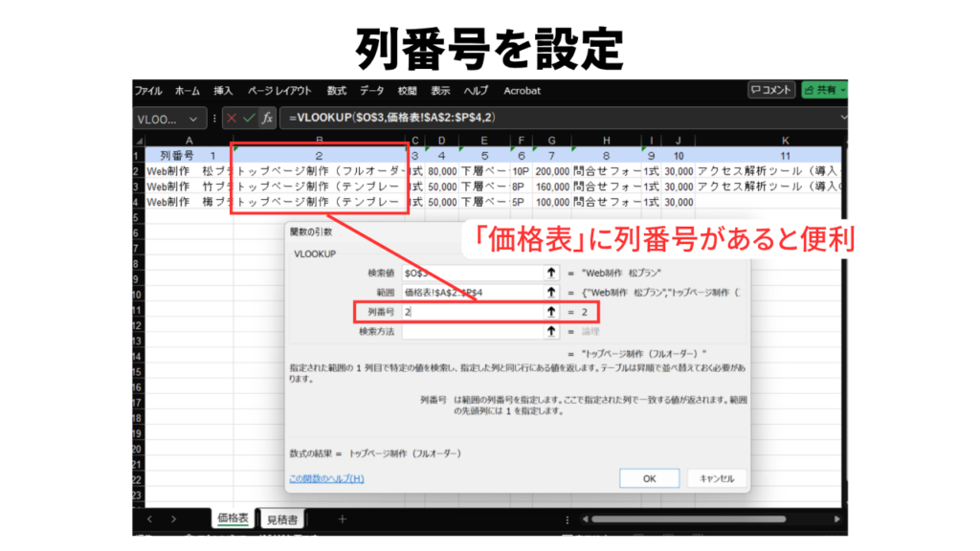Click the header cell with value 11

pyautogui.click(x=768, y=156)
